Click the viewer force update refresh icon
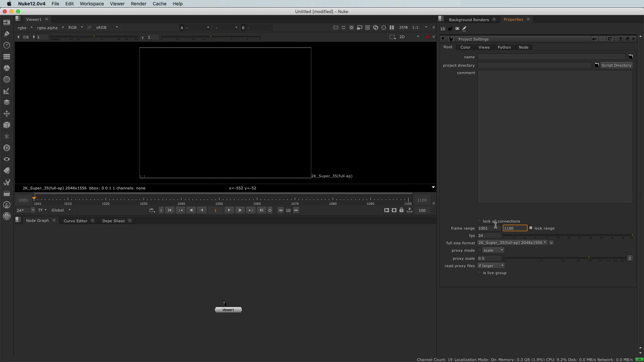The image size is (644, 362). point(376,27)
